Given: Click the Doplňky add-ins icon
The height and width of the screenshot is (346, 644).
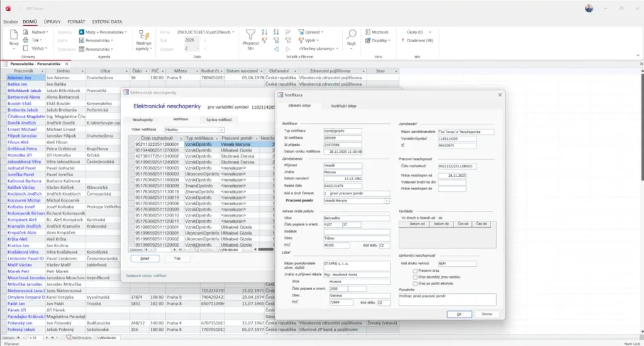Looking at the screenshot, I should [367, 40].
